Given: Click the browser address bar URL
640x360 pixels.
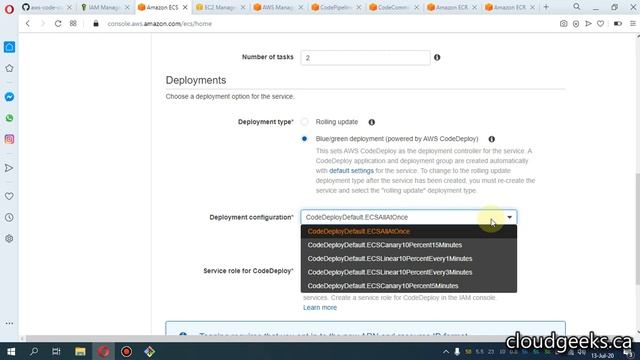Looking at the screenshot, I should pyautogui.click(x=160, y=24).
